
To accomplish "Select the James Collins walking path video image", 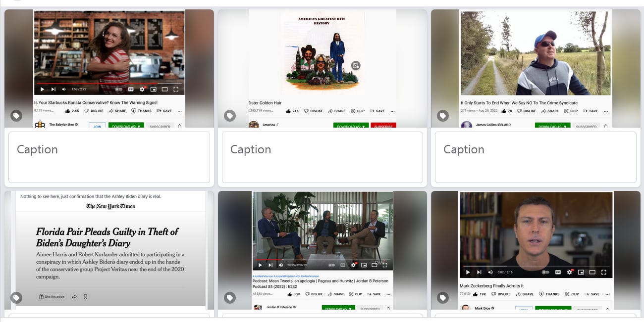I will point(536,68).
